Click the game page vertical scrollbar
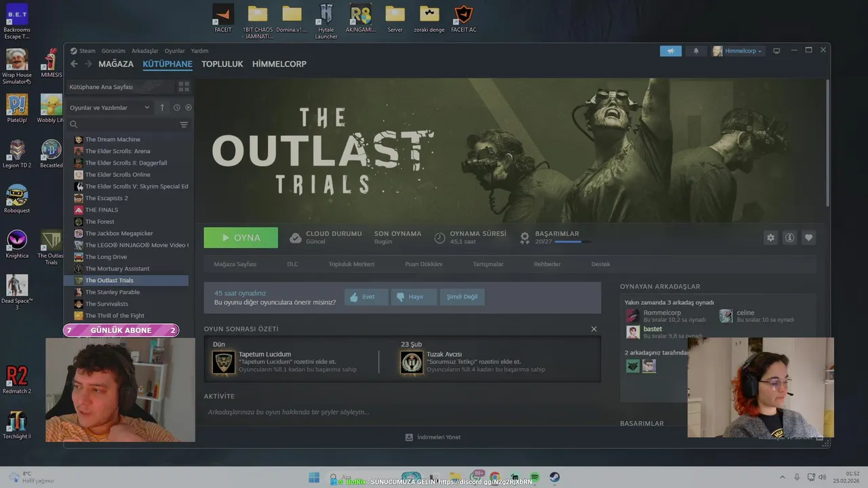868x488 pixels. (x=827, y=144)
